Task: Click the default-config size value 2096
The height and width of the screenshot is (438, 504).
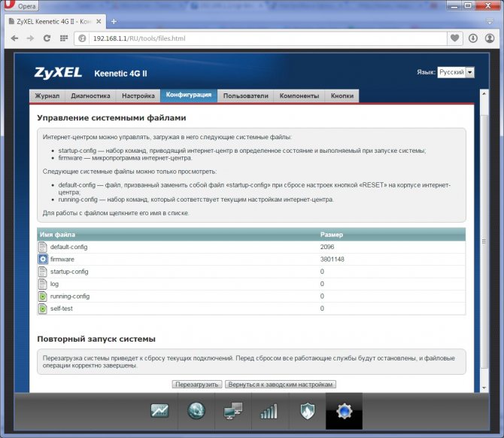Action: tap(327, 247)
